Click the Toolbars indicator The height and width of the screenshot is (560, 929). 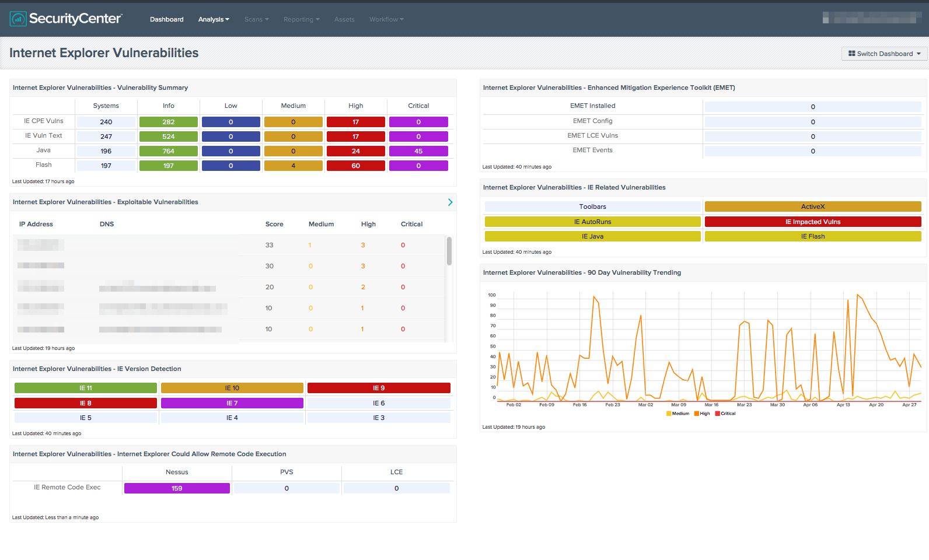click(593, 206)
